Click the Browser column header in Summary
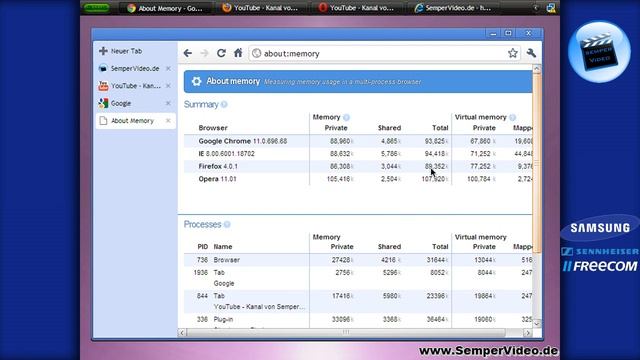The image size is (640, 360). 213,128
